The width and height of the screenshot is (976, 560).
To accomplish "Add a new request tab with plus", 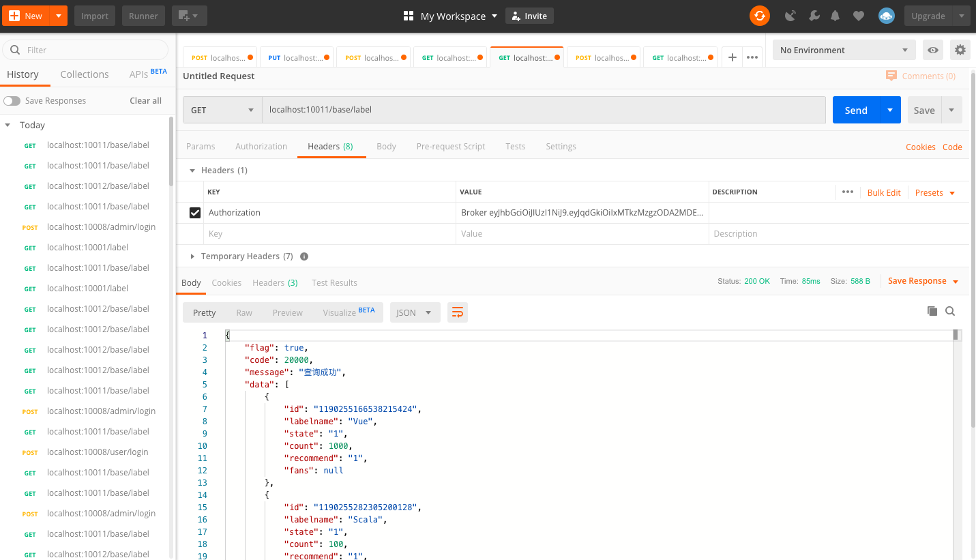I will click(732, 57).
